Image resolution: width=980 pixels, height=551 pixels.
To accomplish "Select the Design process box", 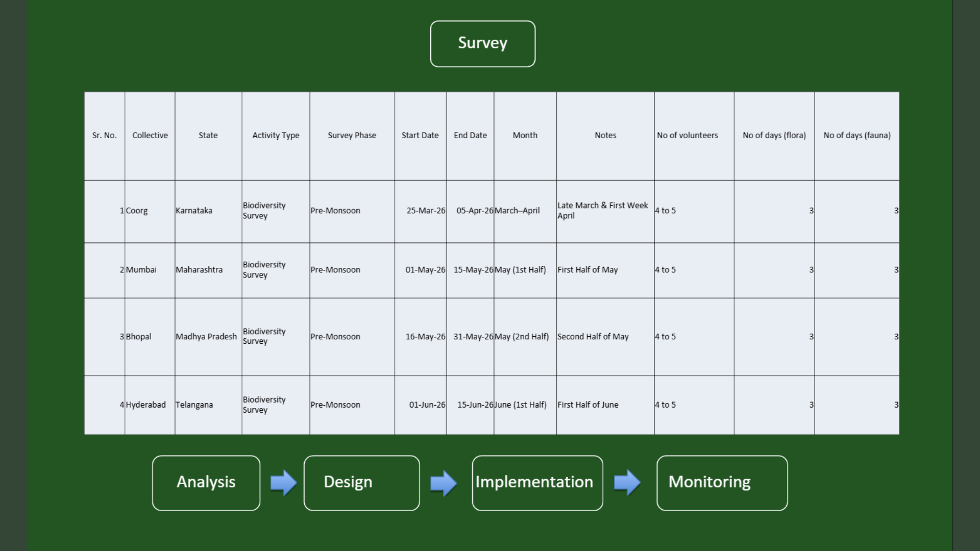I will pyautogui.click(x=361, y=482).
